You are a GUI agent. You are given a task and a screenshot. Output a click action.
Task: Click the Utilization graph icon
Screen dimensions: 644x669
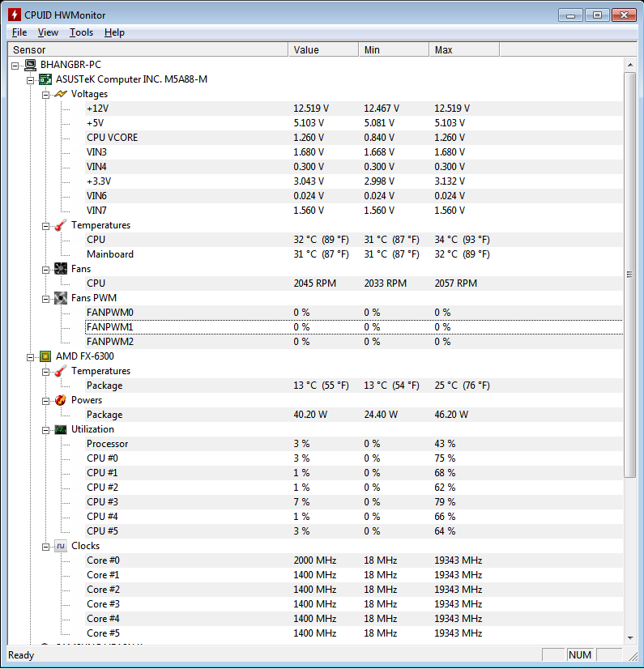pyautogui.click(x=61, y=429)
